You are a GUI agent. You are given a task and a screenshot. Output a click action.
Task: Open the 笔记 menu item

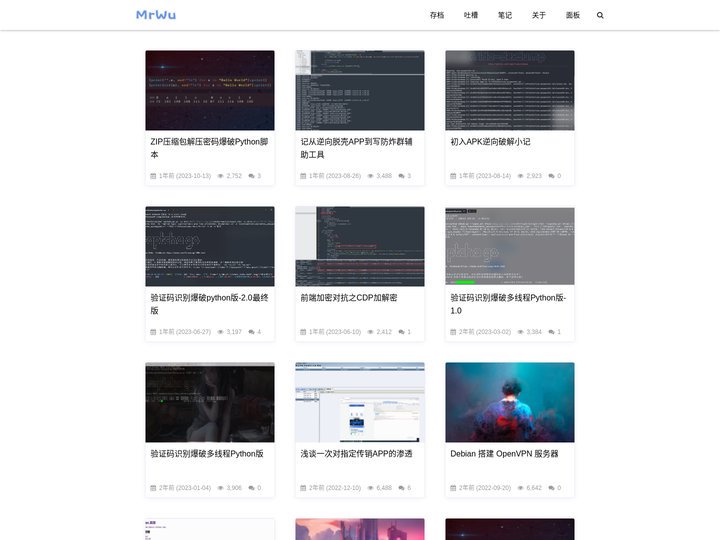(505, 15)
